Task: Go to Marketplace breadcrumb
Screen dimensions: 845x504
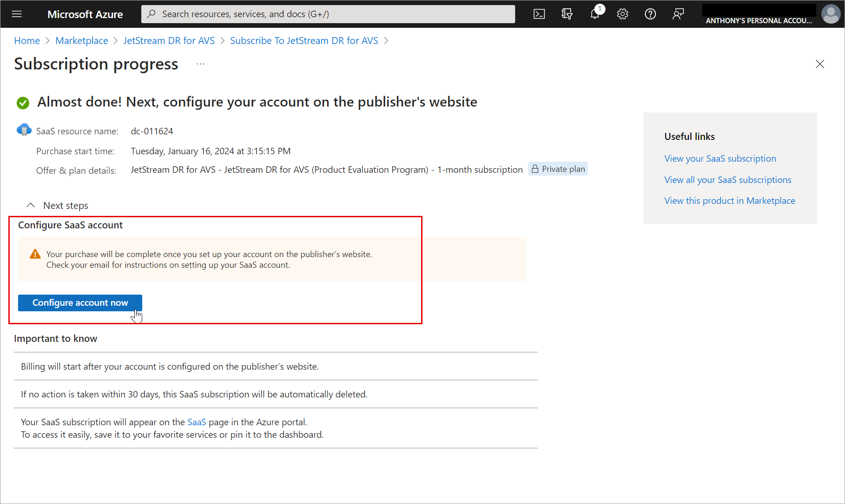Action: coord(82,41)
